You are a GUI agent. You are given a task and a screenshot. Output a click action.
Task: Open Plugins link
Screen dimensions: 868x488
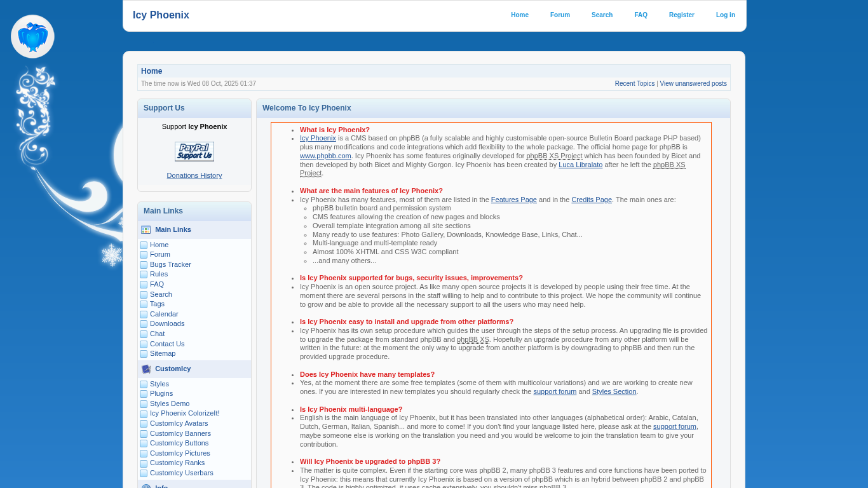[x=161, y=393]
